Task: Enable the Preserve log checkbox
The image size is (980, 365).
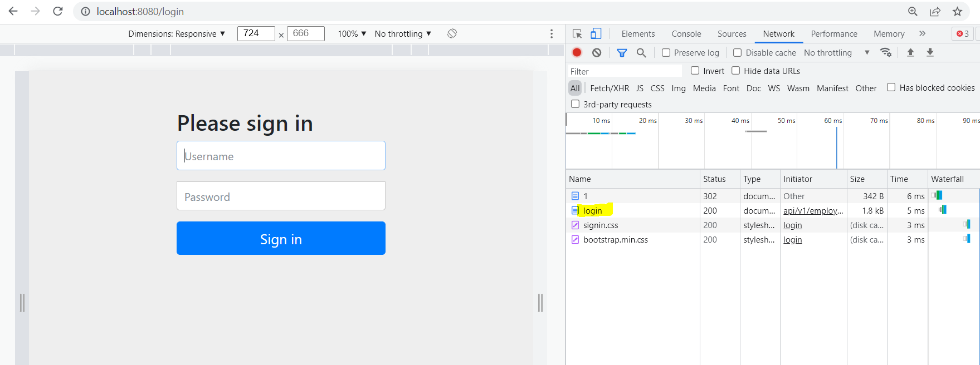Action: tap(666, 53)
